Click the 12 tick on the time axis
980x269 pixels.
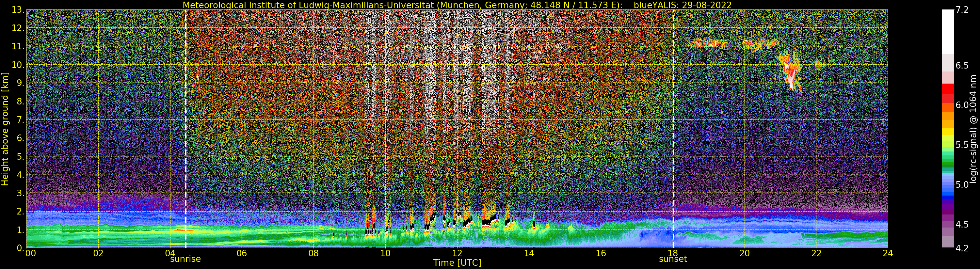pyautogui.click(x=457, y=253)
